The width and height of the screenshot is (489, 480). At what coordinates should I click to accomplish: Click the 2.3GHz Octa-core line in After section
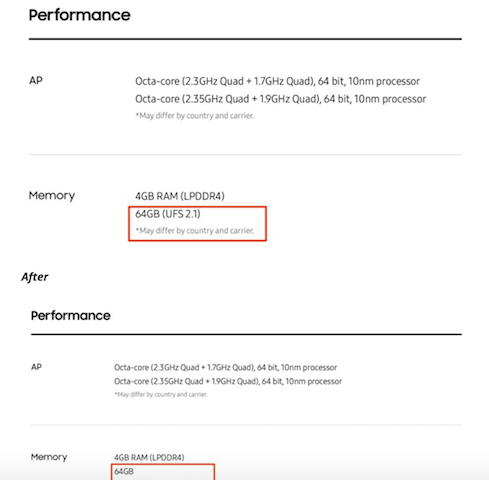[x=225, y=368]
